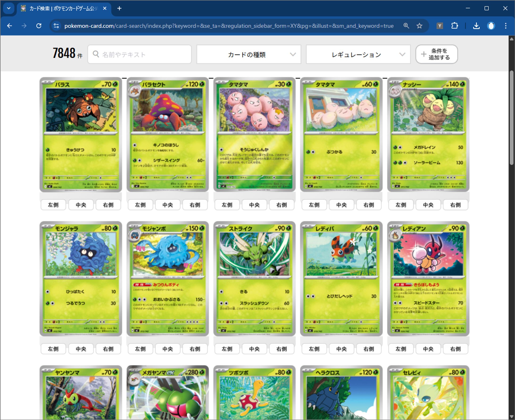Click the browser profile avatar

click(x=491, y=26)
